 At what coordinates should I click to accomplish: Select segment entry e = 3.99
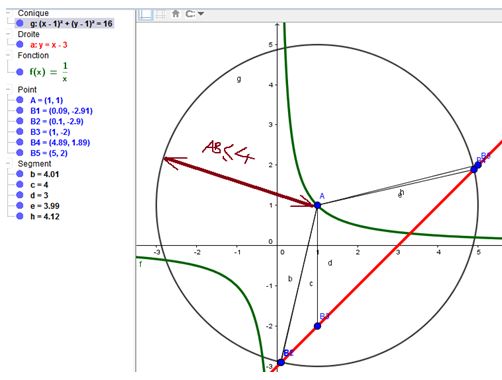(x=45, y=206)
